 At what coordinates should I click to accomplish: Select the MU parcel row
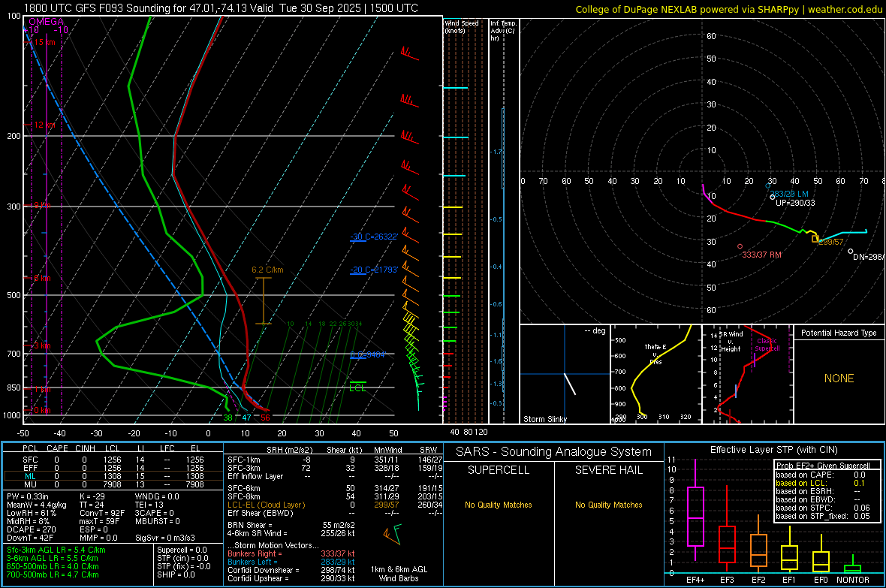(113, 484)
